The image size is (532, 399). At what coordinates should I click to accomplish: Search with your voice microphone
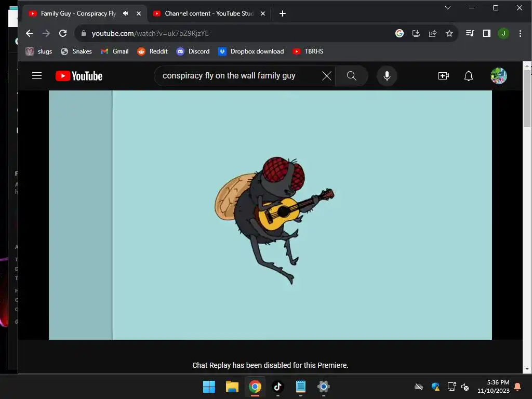[x=387, y=76]
